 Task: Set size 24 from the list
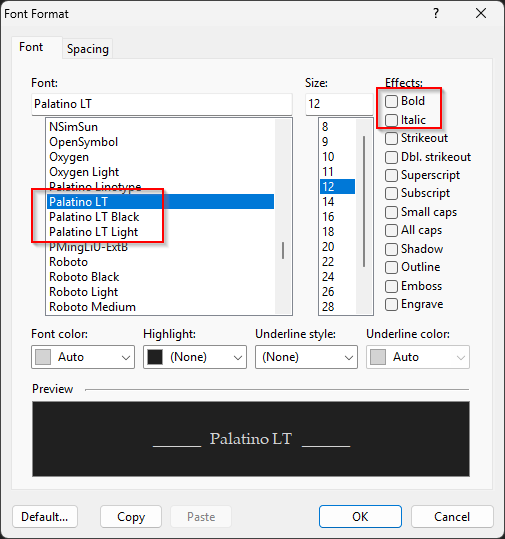coord(338,277)
